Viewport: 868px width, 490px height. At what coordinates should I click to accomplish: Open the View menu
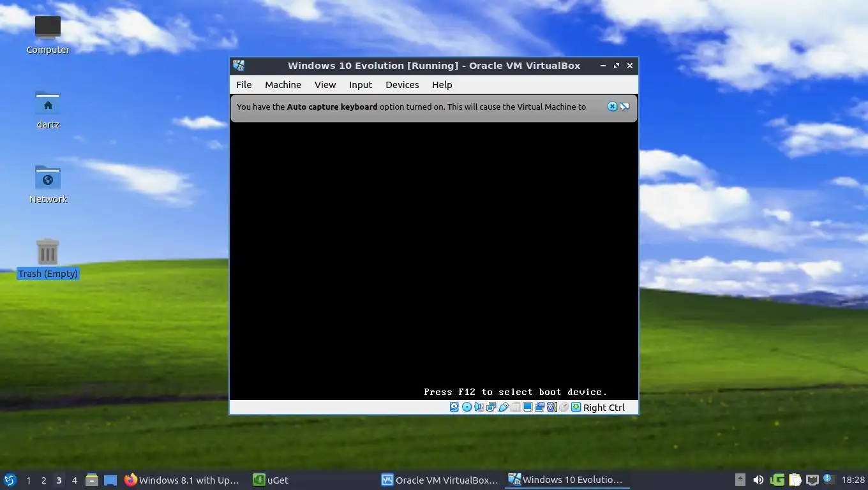(325, 85)
